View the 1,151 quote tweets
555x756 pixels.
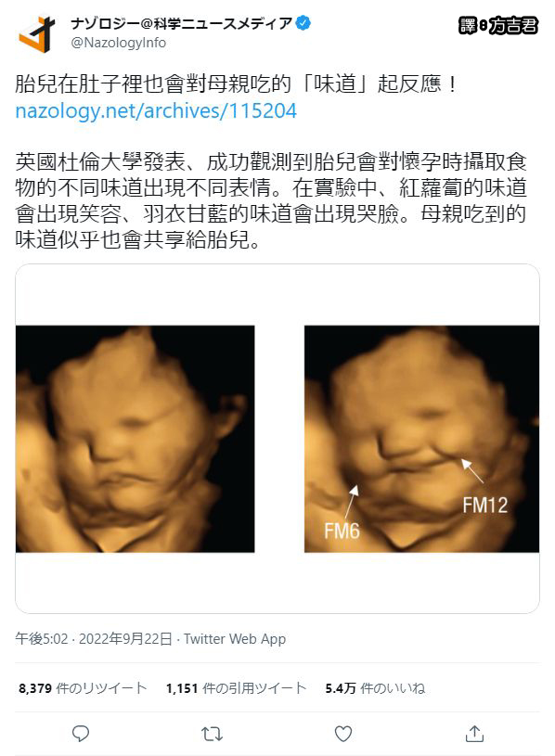click(237, 688)
